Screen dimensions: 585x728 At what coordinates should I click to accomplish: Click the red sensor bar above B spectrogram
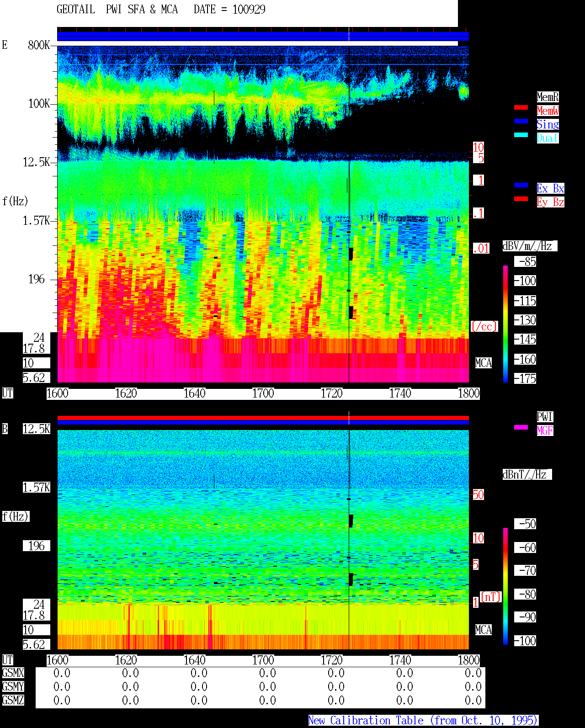click(263, 418)
